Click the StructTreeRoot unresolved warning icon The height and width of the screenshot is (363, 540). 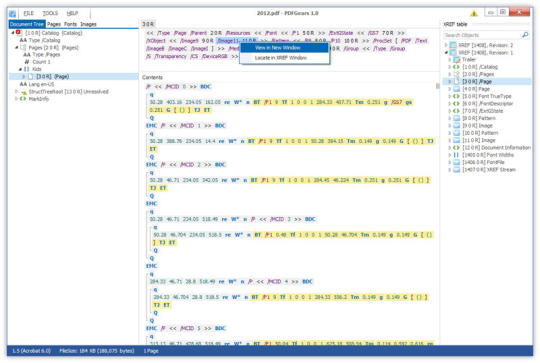(23, 92)
